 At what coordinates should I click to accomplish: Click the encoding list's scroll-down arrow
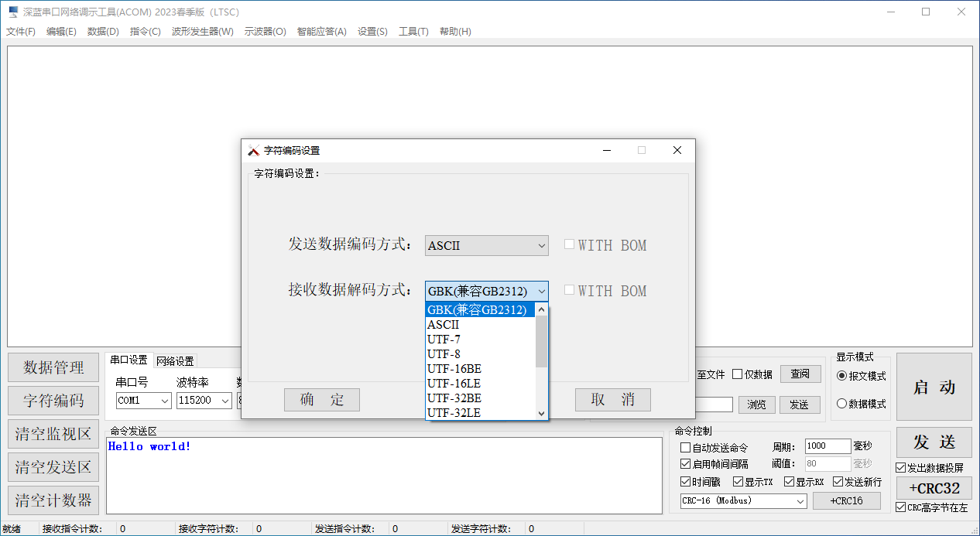click(x=542, y=413)
